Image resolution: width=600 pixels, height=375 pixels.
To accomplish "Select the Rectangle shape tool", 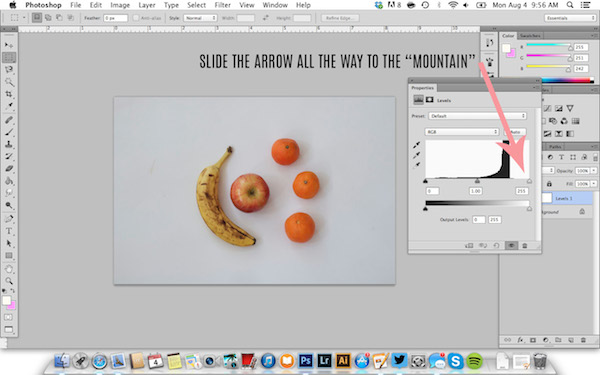I will point(9,256).
